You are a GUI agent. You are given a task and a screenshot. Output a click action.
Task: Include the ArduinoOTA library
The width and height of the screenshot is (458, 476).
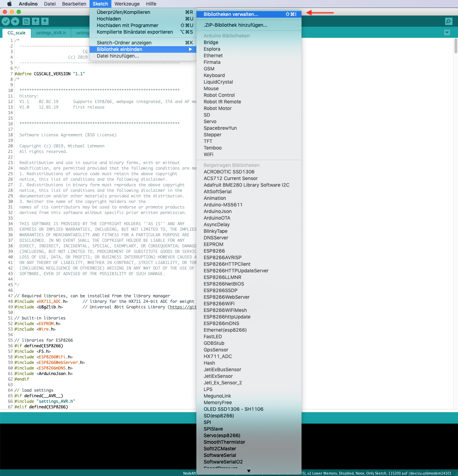click(249, 218)
